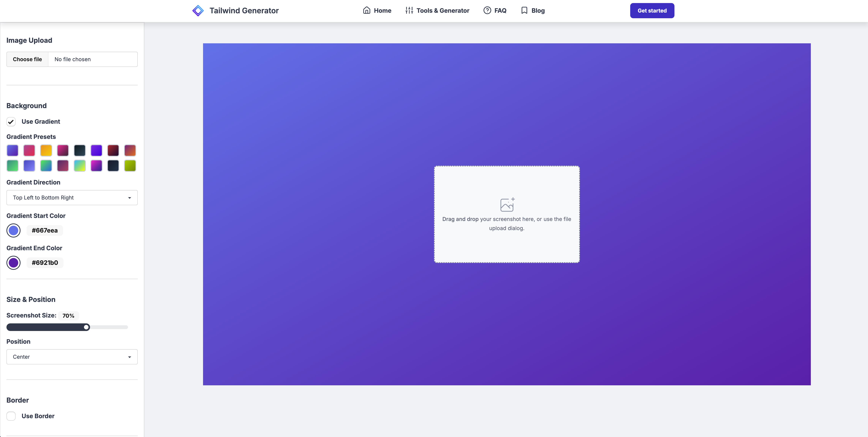
Task: Click the Use Border label text
Action: tap(38, 416)
